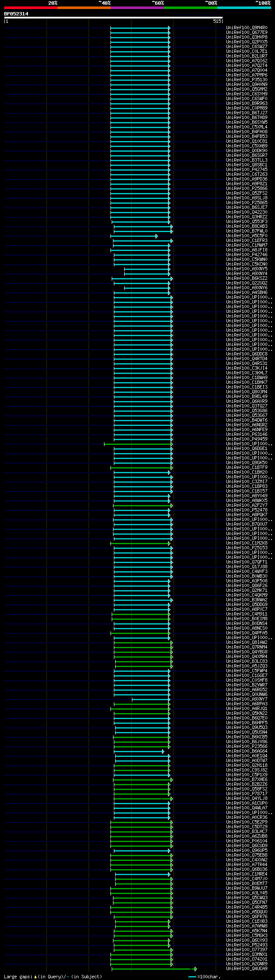The width and height of the screenshot is (275, 980).
Task: Select label UniRef100_P23566
Action: (x=247, y=747)
